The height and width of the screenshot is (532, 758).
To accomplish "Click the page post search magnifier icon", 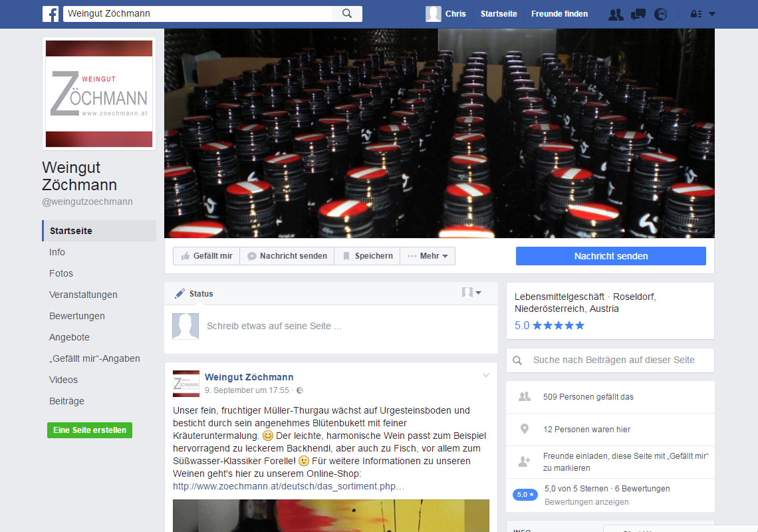I will [517, 360].
